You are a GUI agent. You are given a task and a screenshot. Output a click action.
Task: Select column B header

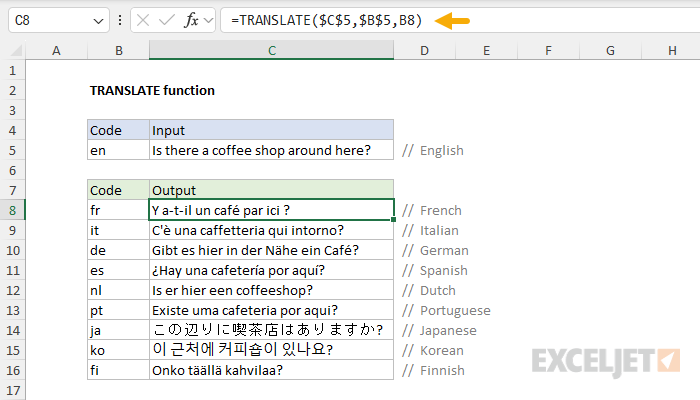click(119, 50)
